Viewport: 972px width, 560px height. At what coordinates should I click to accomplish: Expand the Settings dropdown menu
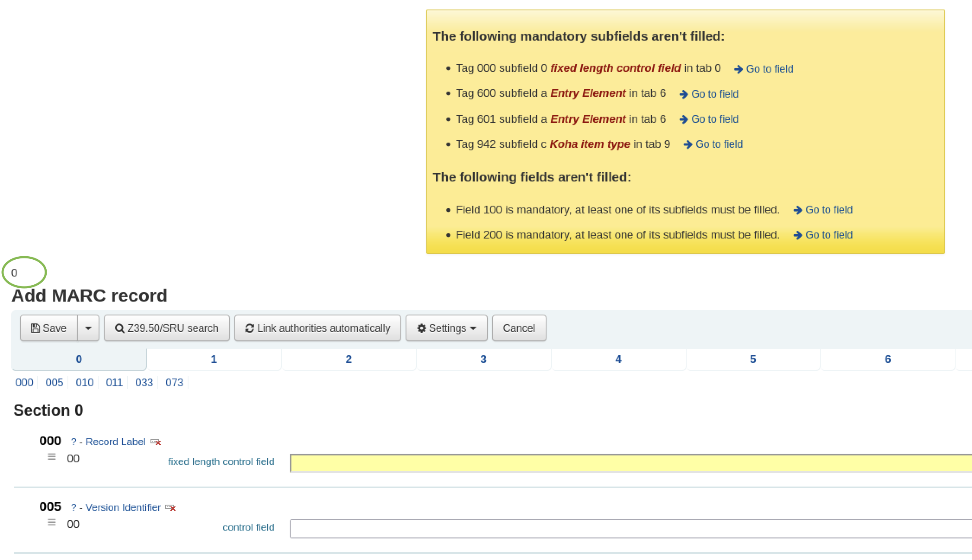tap(446, 328)
